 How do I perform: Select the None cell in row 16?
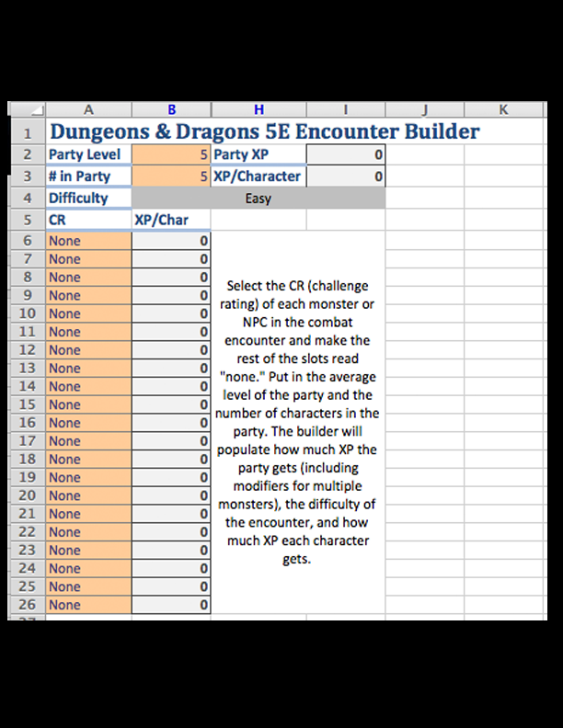[x=88, y=423]
